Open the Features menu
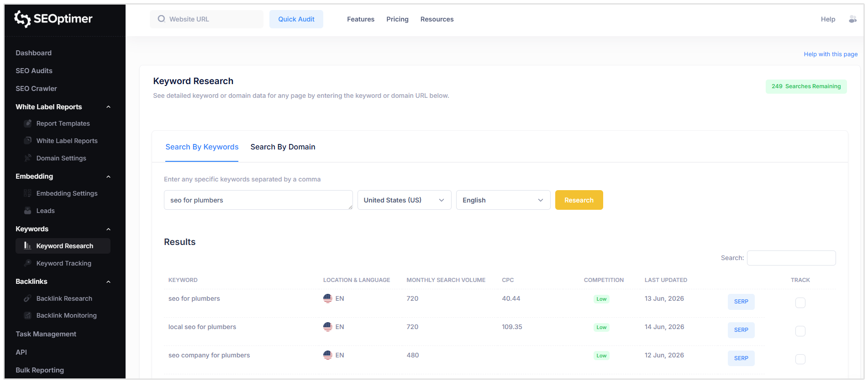The height and width of the screenshot is (383, 868). point(361,19)
